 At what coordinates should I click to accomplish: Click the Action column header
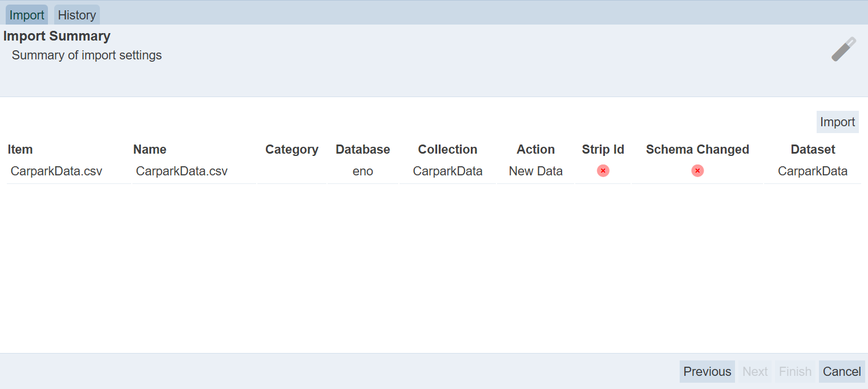535,150
